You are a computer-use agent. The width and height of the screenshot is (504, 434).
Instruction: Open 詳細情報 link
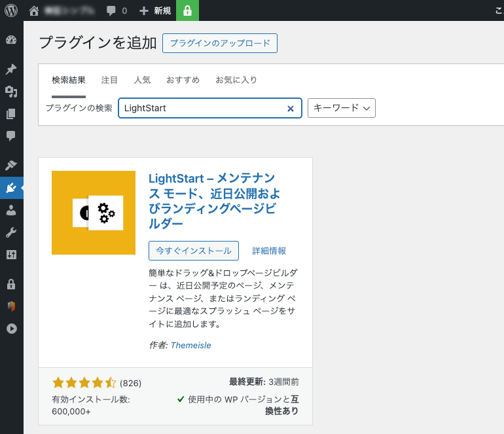click(x=269, y=251)
